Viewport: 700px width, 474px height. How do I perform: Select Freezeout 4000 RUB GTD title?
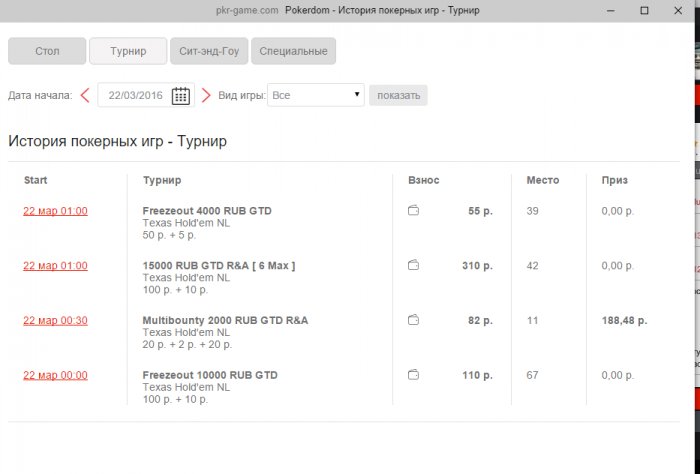pos(207,211)
